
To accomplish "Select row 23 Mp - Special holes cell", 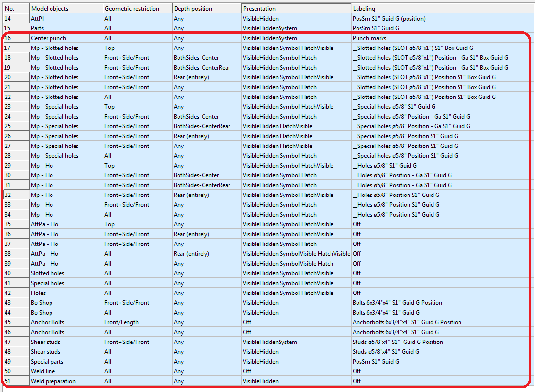I will (66, 107).
